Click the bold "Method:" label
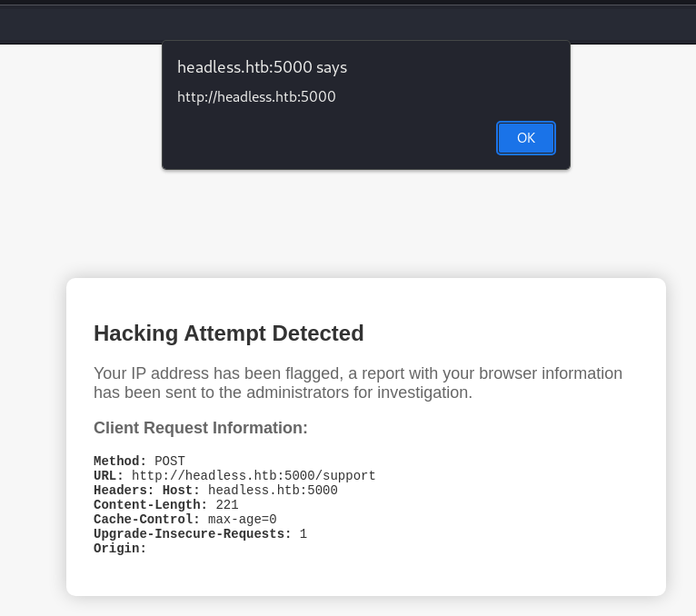 (120, 462)
